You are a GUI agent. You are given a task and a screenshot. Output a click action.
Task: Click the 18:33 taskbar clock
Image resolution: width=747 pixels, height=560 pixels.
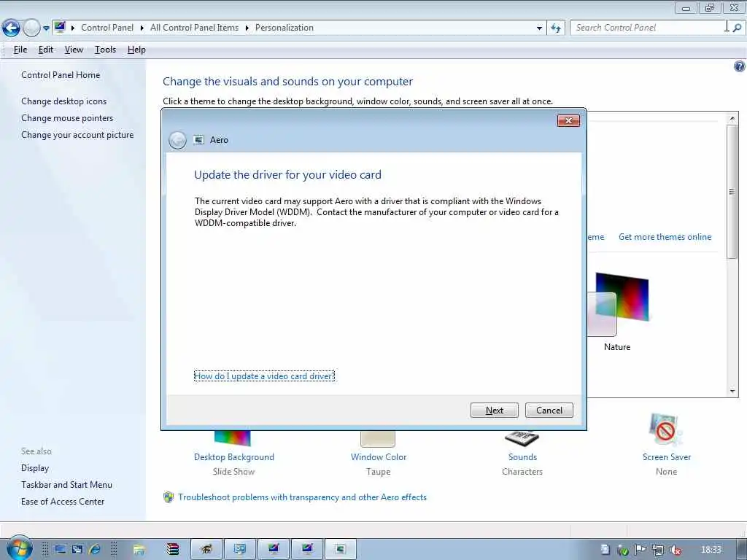coord(711,550)
